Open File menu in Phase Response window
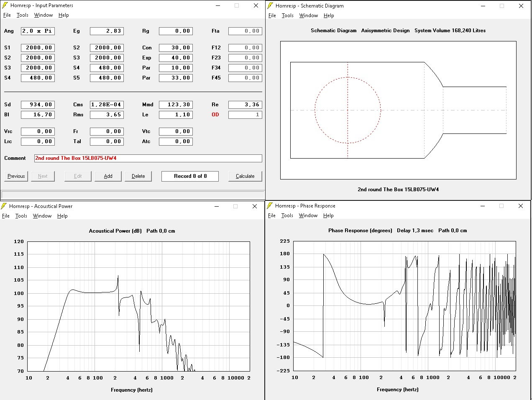 pyautogui.click(x=272, y=215)
